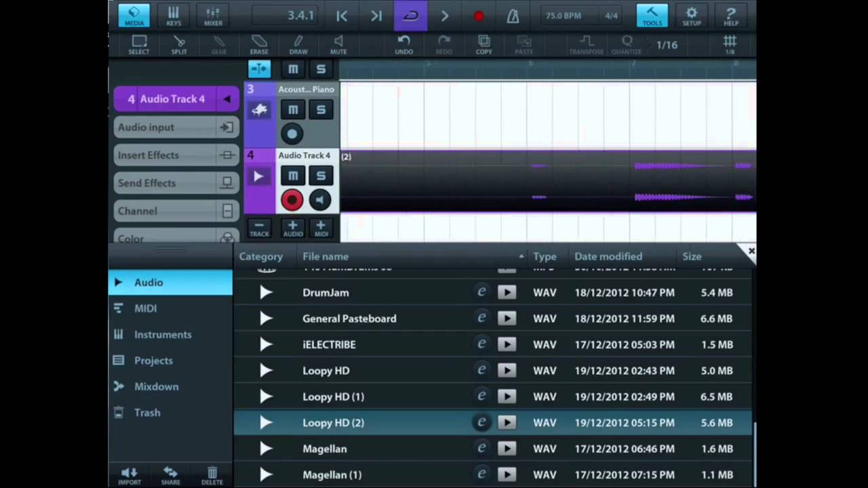Choose the Mute tool
Viewport: 868px width, 488px height.
click(338, 45)
